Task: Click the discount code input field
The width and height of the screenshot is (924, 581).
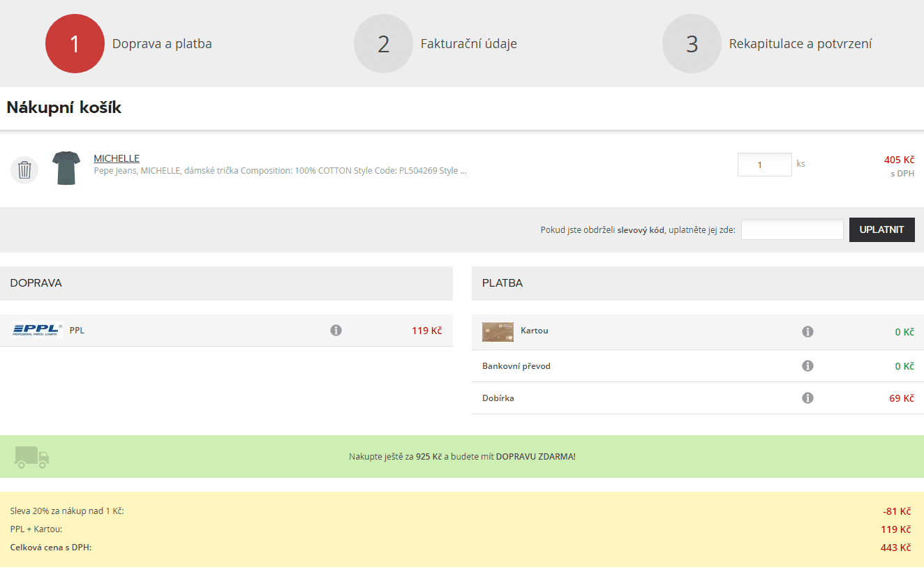Action: click(792, 229)
